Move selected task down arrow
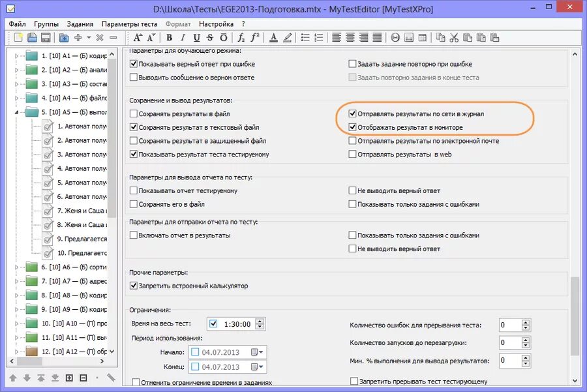The image size is (587, 392). click(27, 378)
